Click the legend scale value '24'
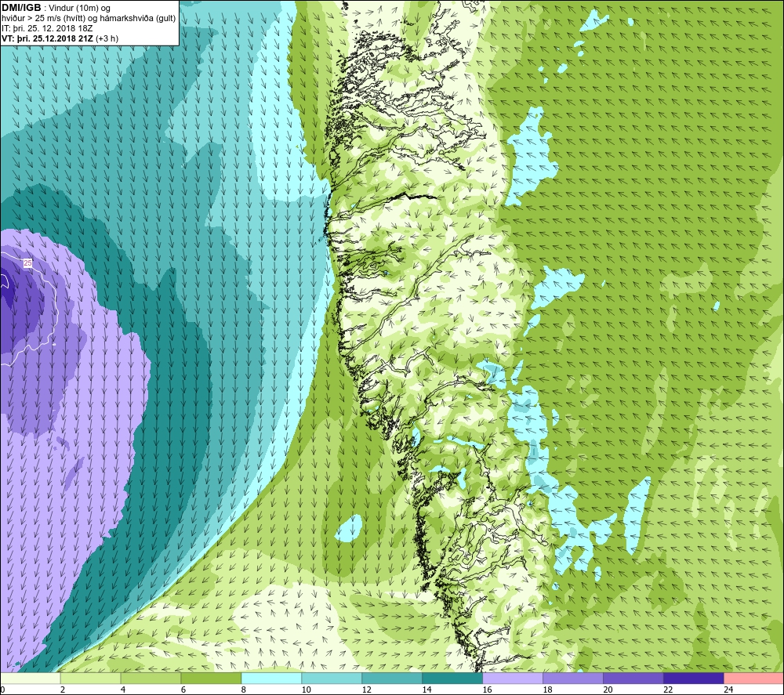 [728, 690]
